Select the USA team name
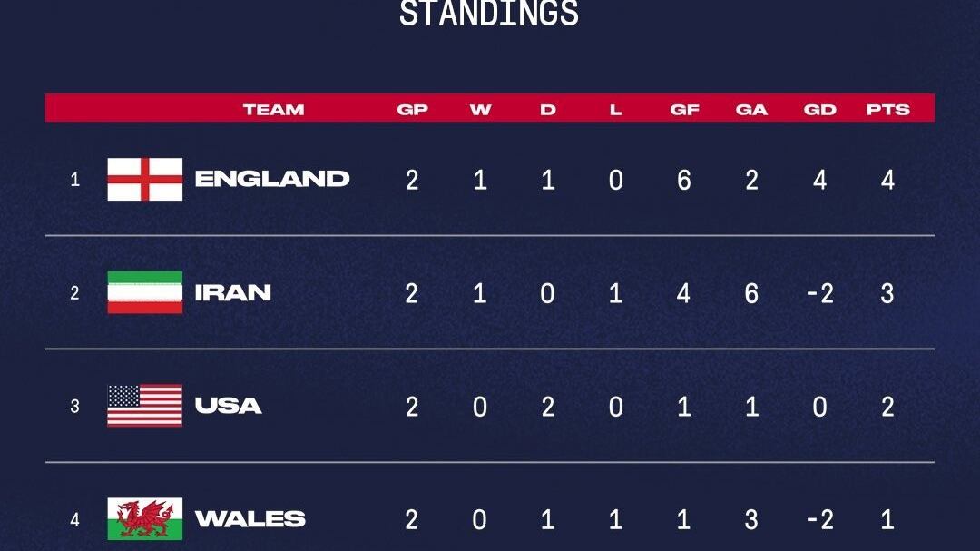980x551 pixels. point(228,406)
